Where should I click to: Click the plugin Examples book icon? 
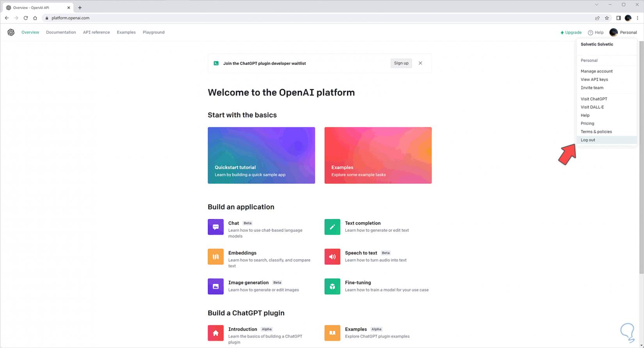[332, 333]
